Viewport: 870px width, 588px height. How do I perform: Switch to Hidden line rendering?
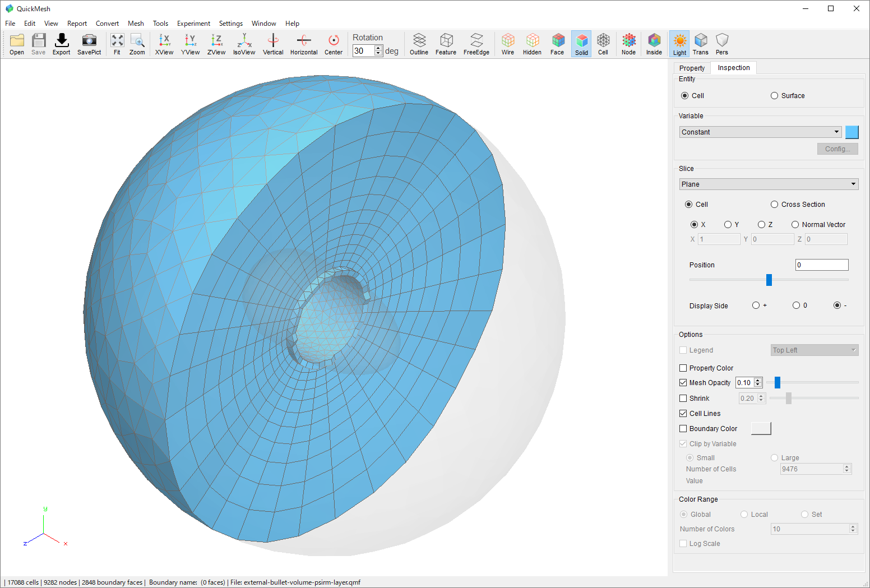(x=532, y=44)
